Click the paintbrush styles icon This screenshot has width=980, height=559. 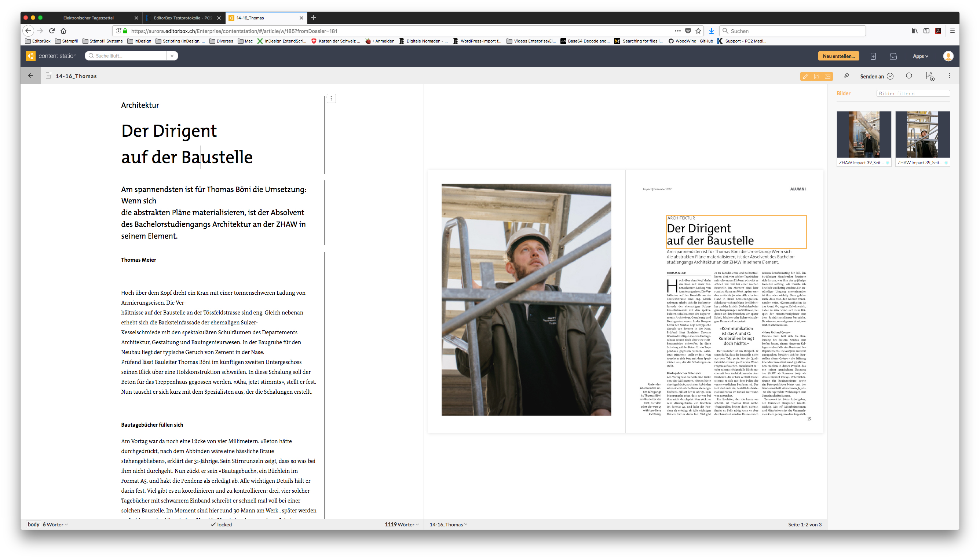pos(846,76)
